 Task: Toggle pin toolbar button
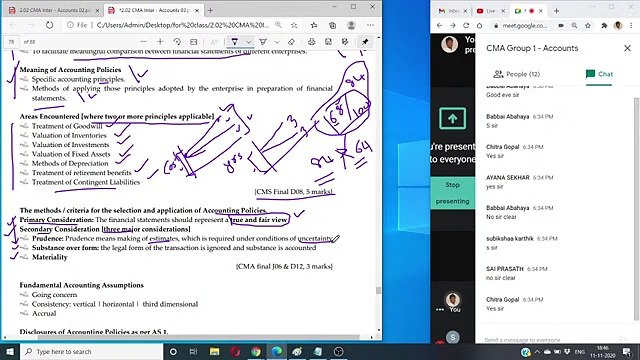pos(365,42)
